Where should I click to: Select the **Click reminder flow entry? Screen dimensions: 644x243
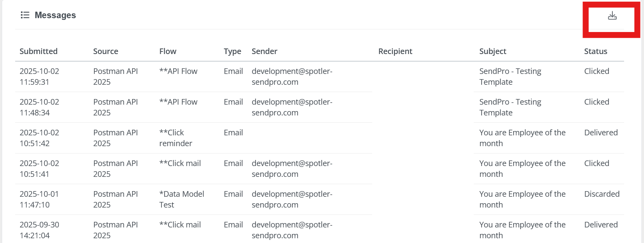coord(175,138)
